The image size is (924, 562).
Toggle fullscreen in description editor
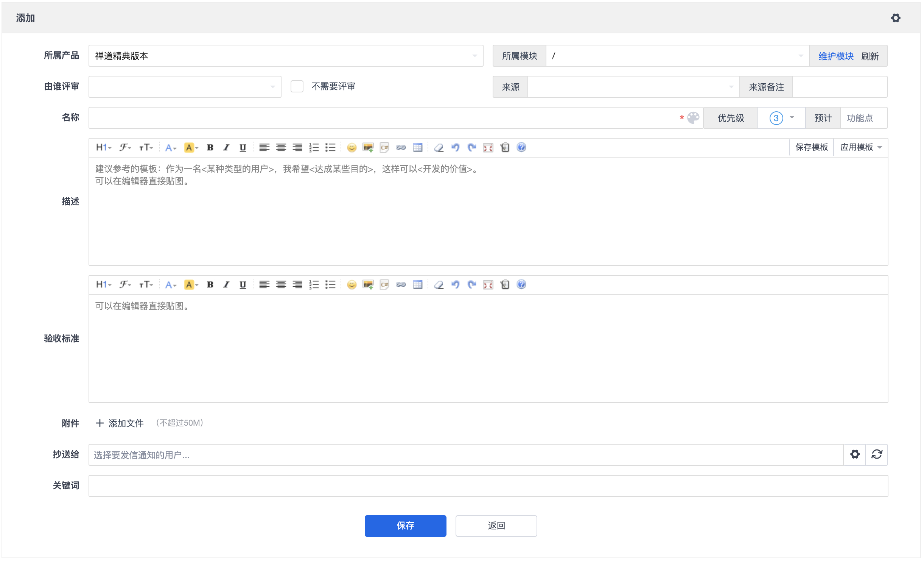click(488, 148)
